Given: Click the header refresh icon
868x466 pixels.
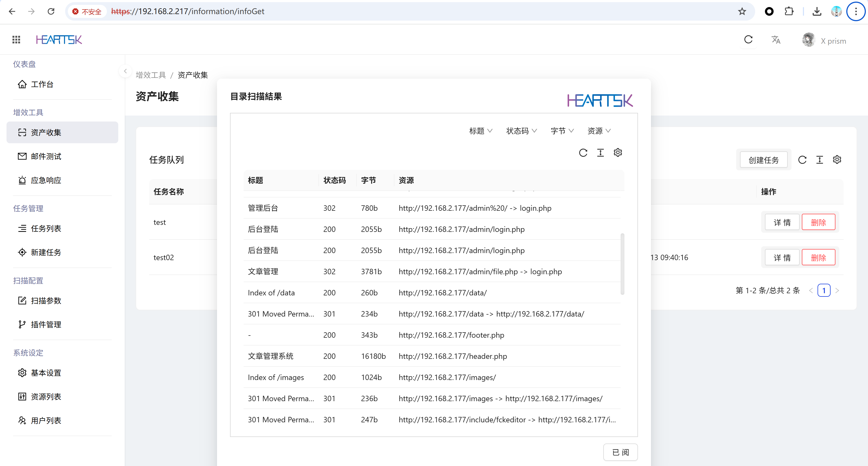Looking at the screenshot, I should tap(748, 40).
